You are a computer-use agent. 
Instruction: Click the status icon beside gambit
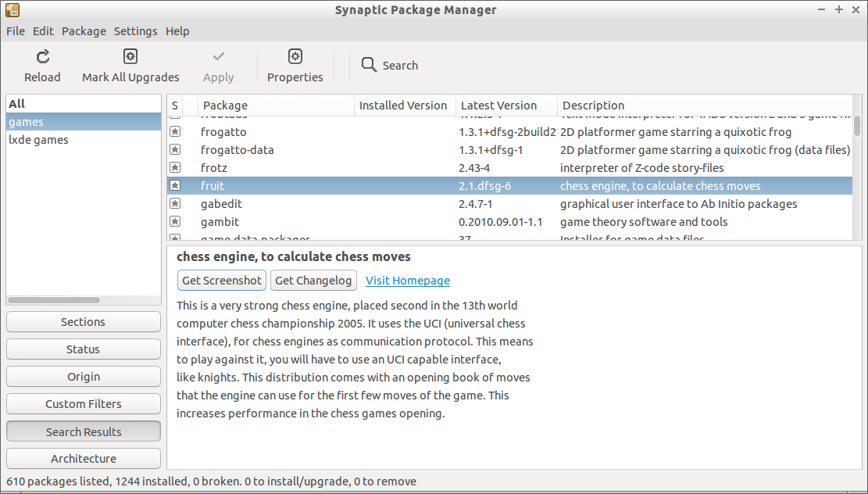[175, 222]
